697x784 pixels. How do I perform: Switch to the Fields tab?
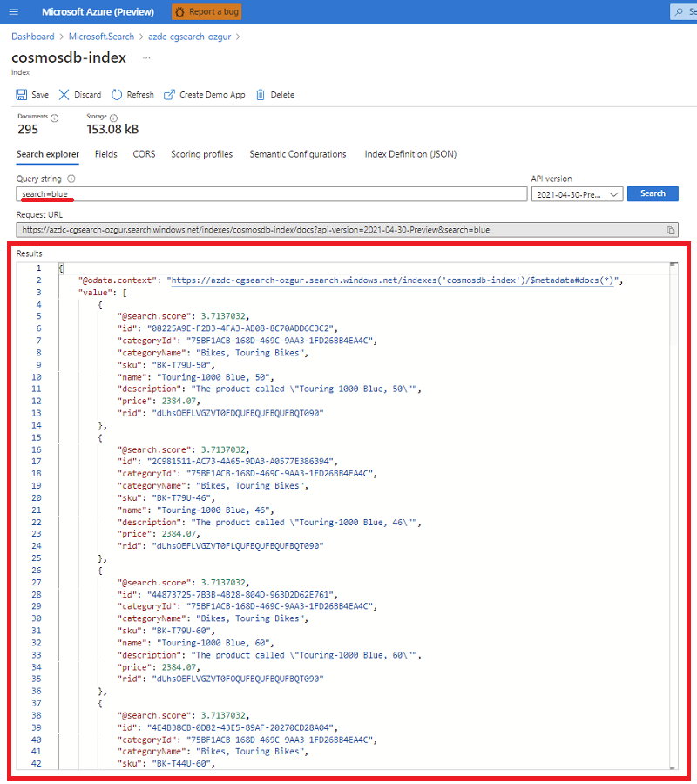point(105,154)
